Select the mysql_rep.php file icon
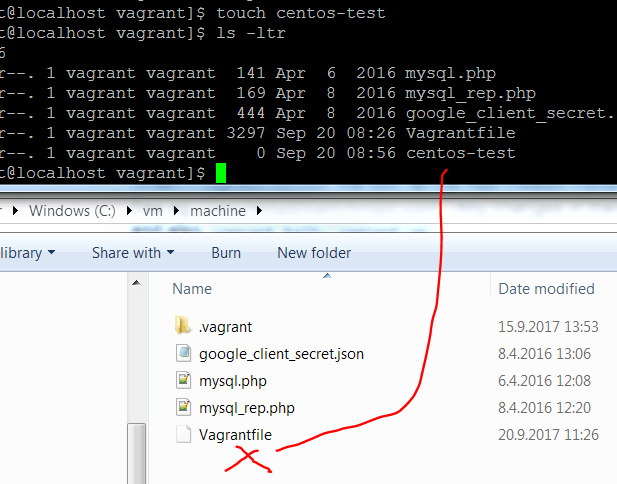The image size is (617, 484). [183, 407]
